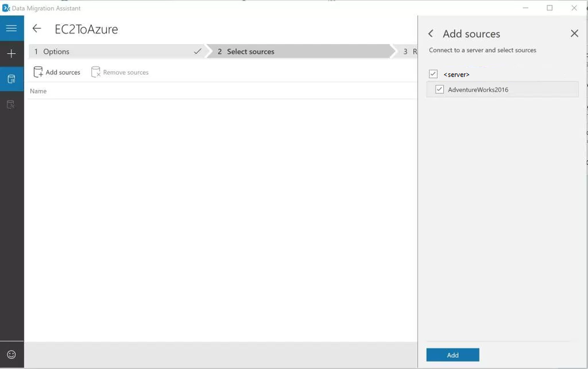The image size is (588, 369).
Task: Uncheck the AdventureWorks2016 database checkbox
Action: click(440, 89)
